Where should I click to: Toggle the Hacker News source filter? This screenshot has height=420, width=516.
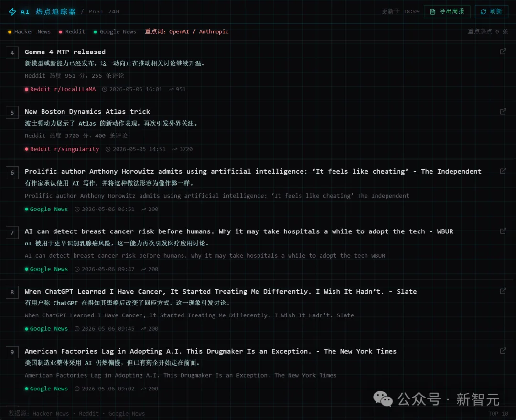click(x=29, y=31)
